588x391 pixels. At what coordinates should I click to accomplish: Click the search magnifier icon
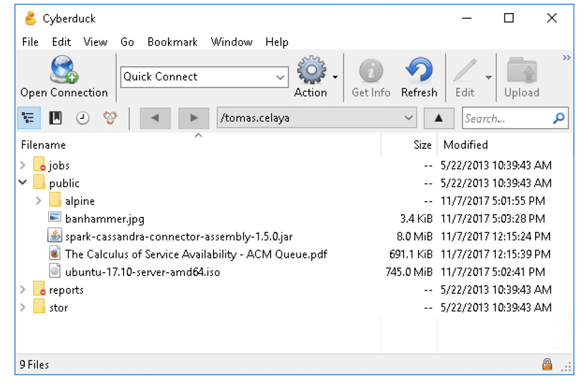click(559, 118)
